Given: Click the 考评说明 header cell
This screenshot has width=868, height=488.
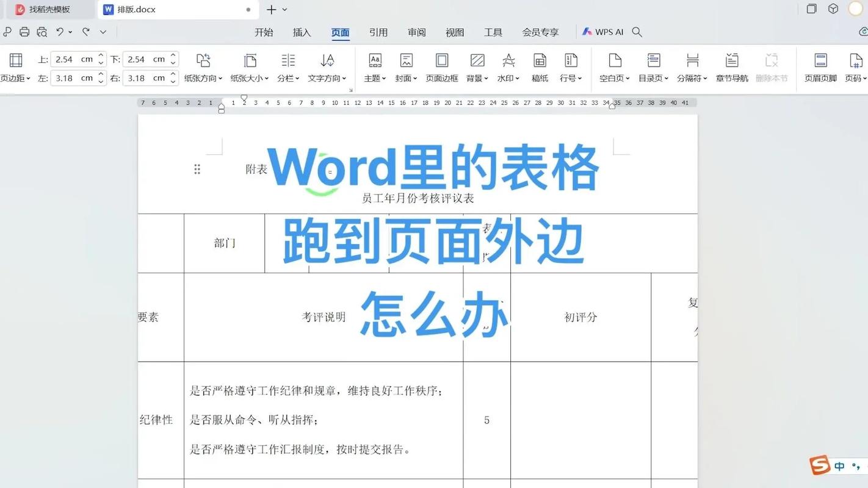Looking at the screenshot, I should (324, 317).
